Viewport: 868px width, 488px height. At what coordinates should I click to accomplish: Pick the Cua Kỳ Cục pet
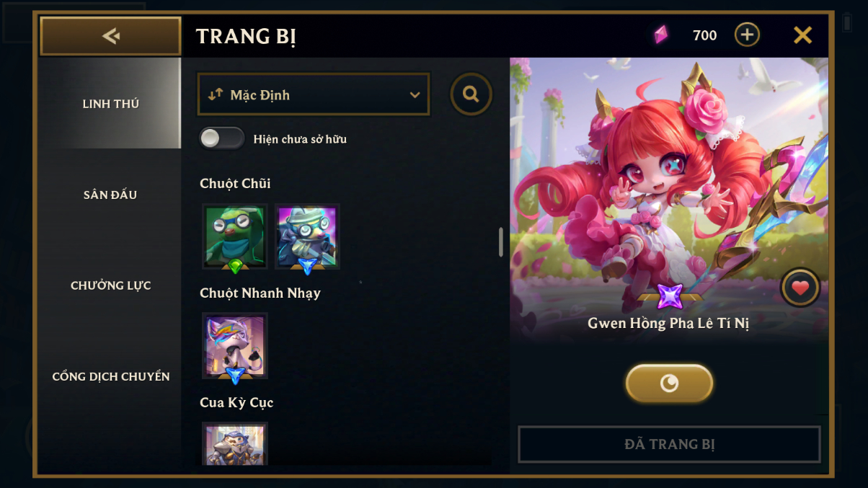pyautogui.click(x=235, y=443)
